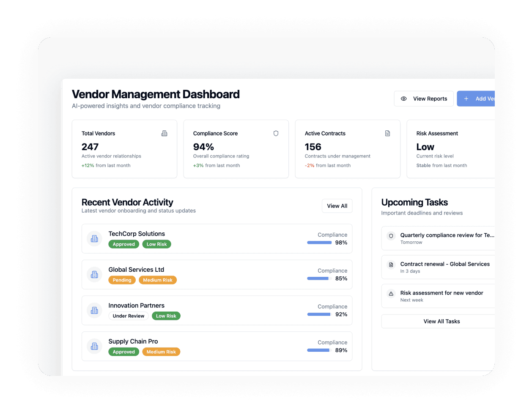Click the Innovation Partners building icon
The image size is (532, 414).
(x=94, y=311)
